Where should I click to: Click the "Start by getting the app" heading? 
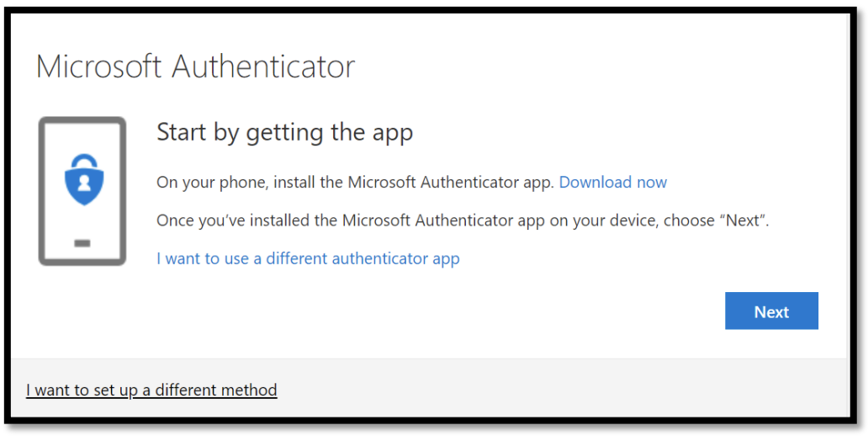click(x=284, y=132)
